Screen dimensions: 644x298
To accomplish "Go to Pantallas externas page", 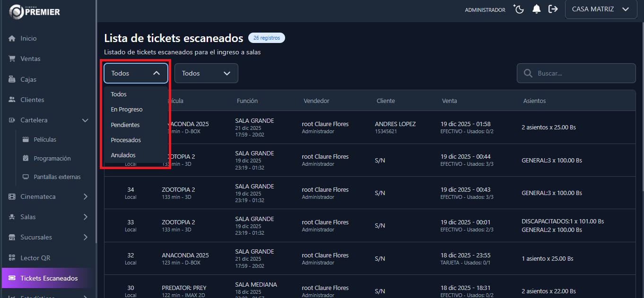I will 57,177.
